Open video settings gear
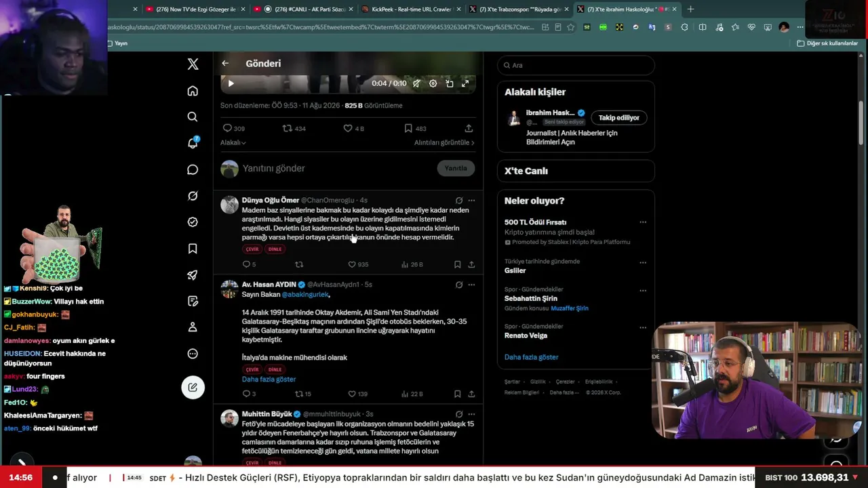Viewport: 868px width, 488px height. (x=433, y=83)
